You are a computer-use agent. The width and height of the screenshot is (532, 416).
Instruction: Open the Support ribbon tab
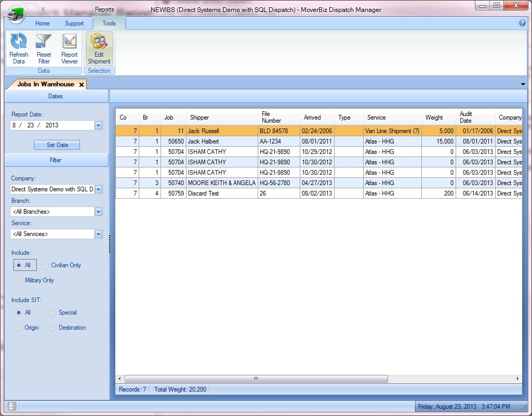point(74,23)
